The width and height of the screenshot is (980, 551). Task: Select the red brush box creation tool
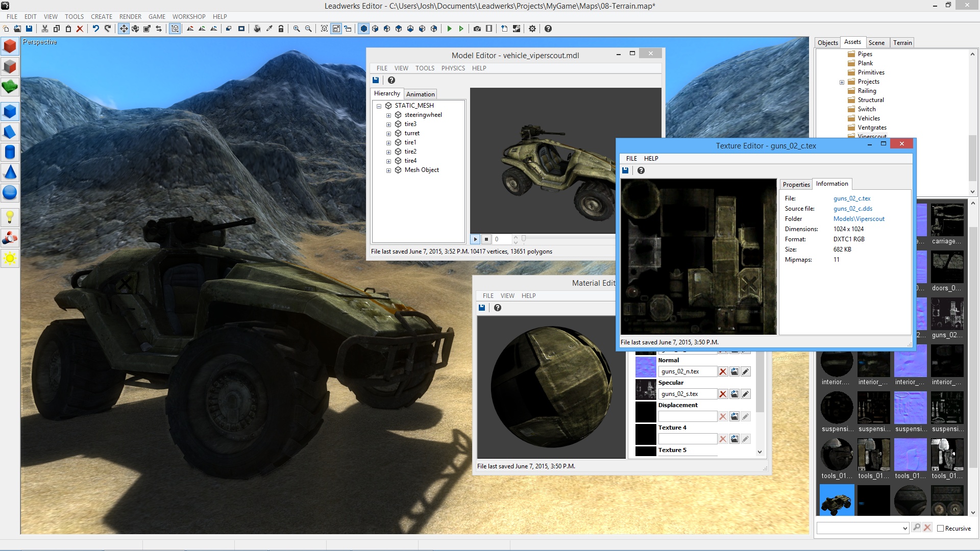(x=9, y=46)
